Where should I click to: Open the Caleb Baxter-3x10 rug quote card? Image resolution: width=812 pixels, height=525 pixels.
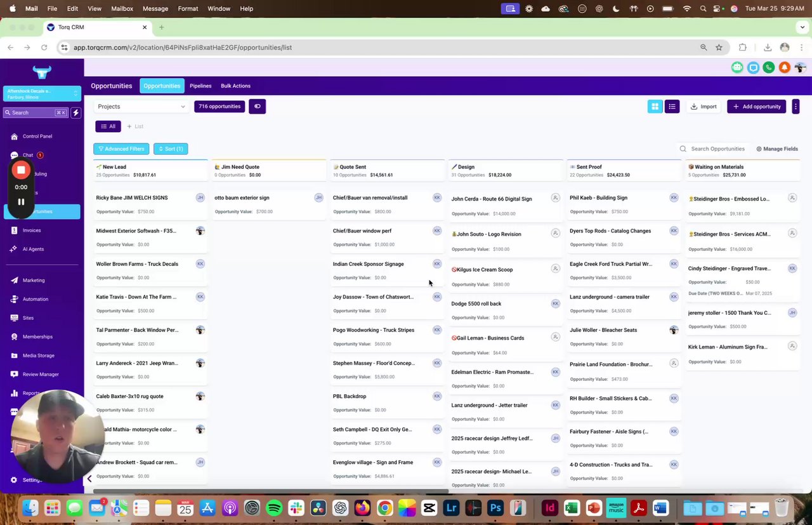150,402
